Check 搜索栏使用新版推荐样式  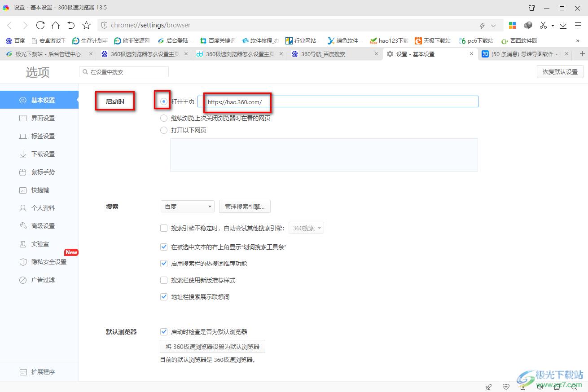[x=164, y=280]
